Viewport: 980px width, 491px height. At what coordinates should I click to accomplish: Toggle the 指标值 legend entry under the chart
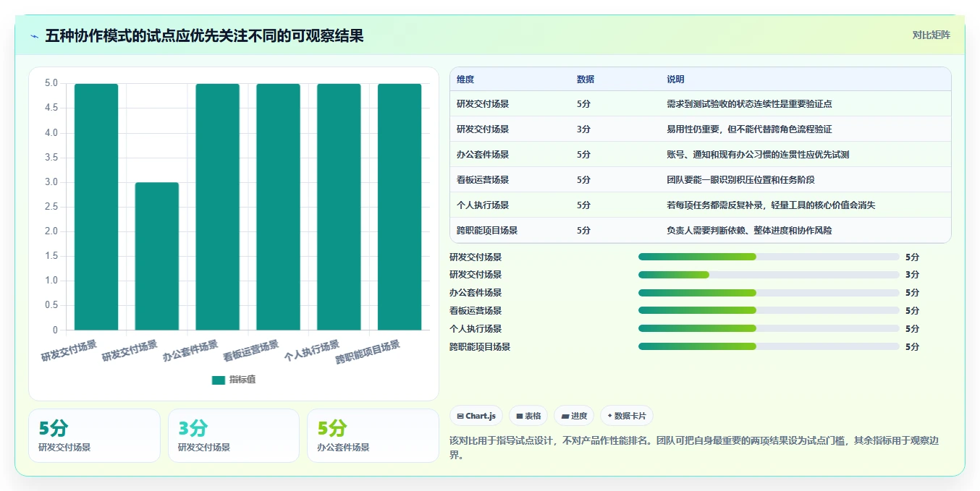(x=234, y=380)
